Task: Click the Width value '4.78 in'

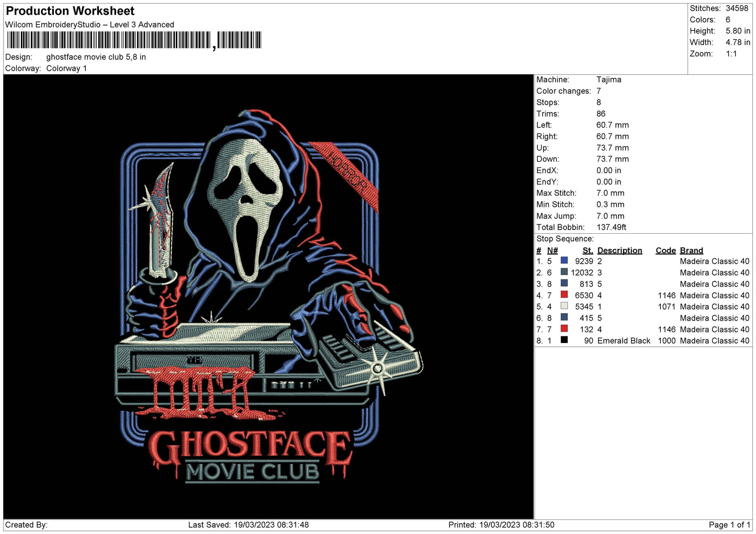Action: [x=738, y=42]
